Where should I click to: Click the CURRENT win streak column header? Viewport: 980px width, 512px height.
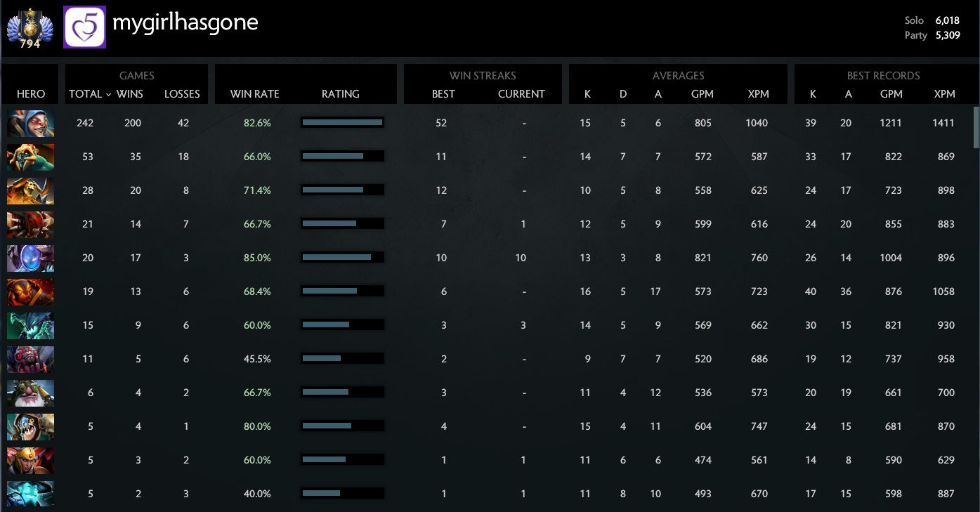click(x=521, y=94)
